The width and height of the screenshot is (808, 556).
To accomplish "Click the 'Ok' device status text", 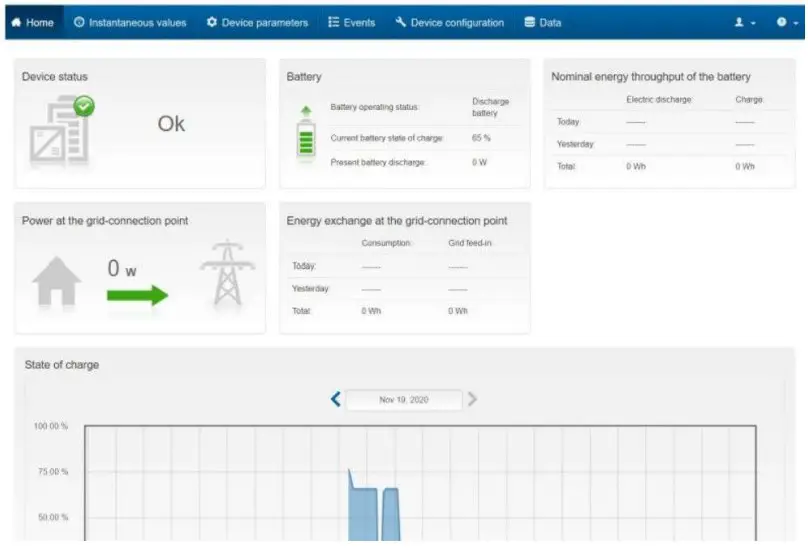I will (171, 124).
